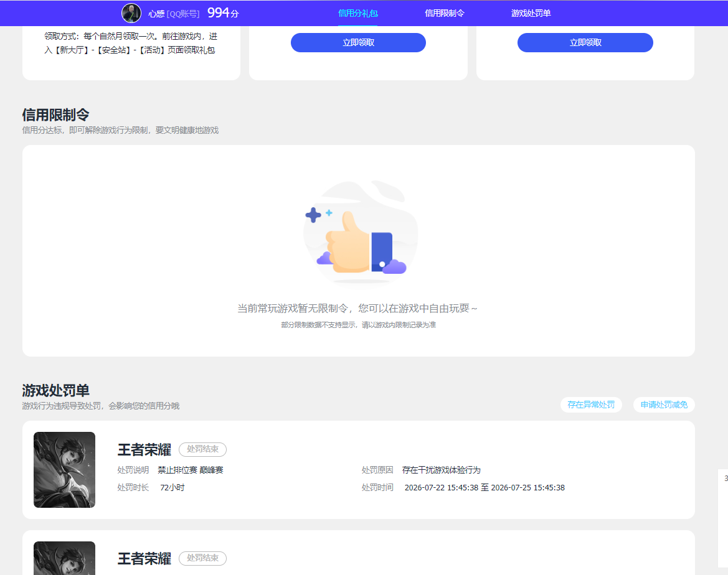Click subtitle 信用分达标，即可解除游戏行为限制

(120, 131)
